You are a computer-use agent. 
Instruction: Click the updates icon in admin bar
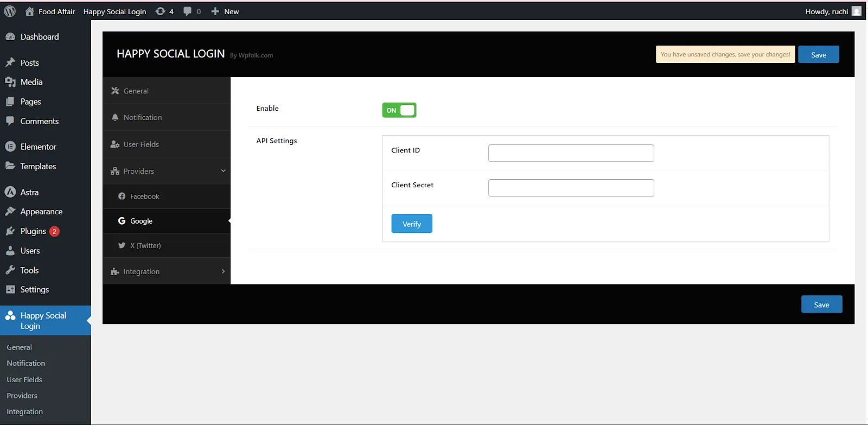tap(161, 11)
